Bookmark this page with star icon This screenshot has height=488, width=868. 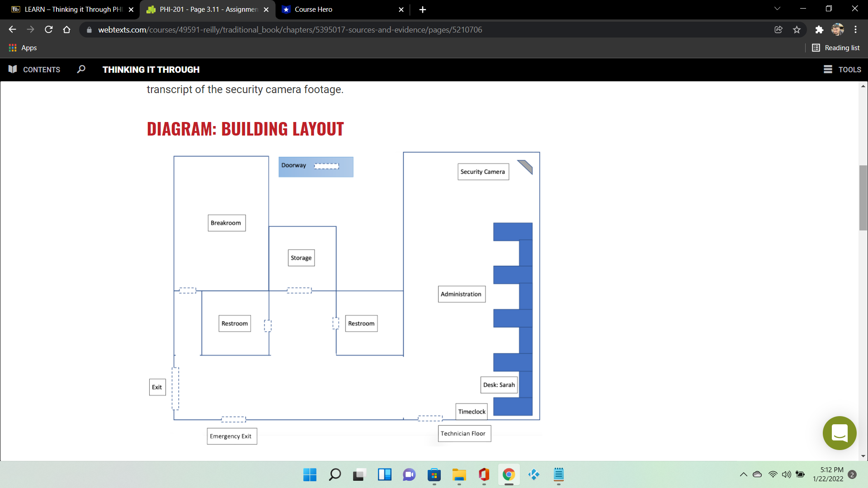797,30
